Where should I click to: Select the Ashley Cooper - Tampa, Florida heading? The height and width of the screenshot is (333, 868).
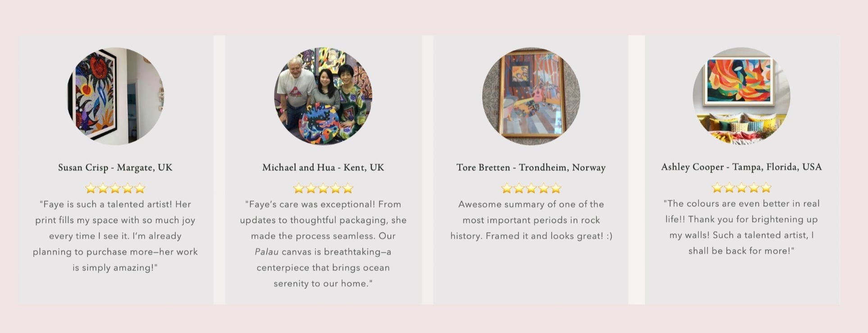(x=741, y=167)
